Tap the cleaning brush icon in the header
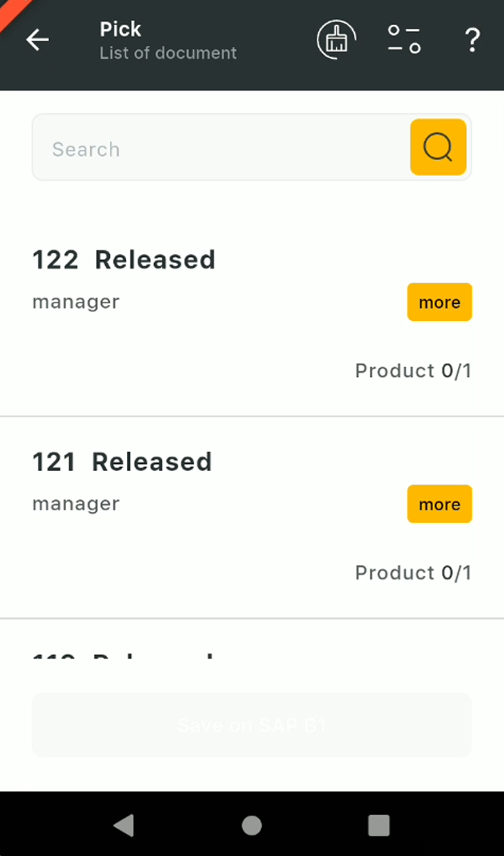Image resolution: width=504 pixels, height=856 pixels. (x=336, y=40)
